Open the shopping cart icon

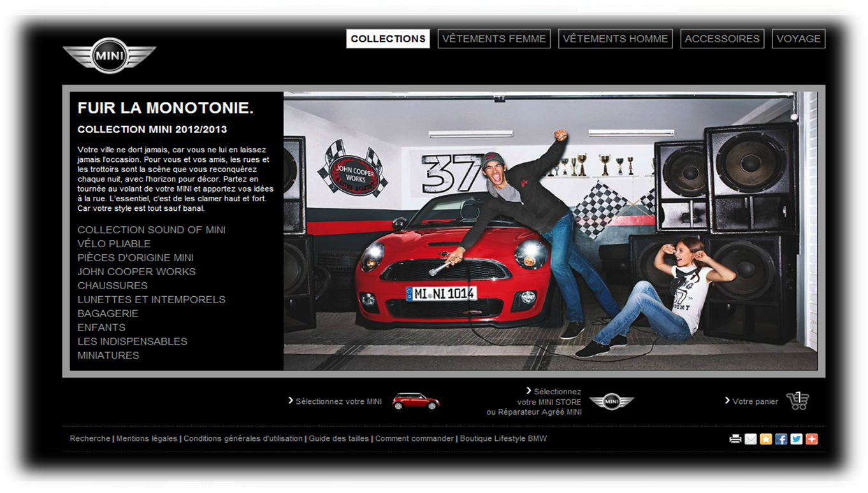(x=797, y=401)
